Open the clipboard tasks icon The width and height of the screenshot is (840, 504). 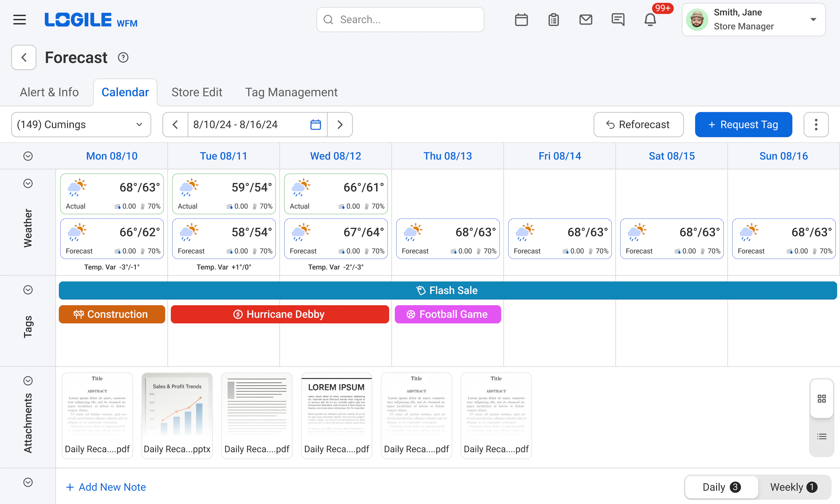(553, 20)
